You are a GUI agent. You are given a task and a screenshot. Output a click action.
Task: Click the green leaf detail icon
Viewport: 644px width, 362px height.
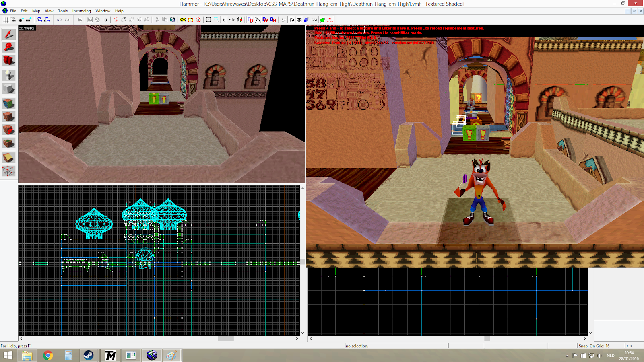click(x=322, y=20)
